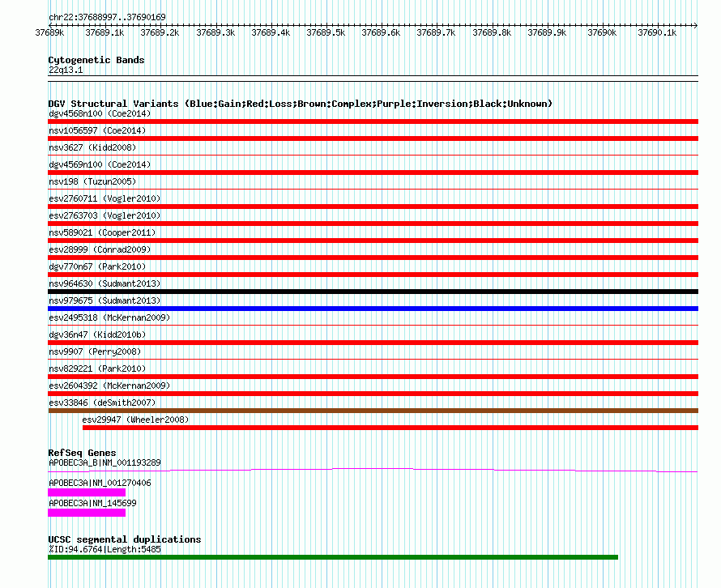721x588 pixels.
Task: Open variant esv33846 (deSmith2007) label
Action: click(x=102, y=403)
